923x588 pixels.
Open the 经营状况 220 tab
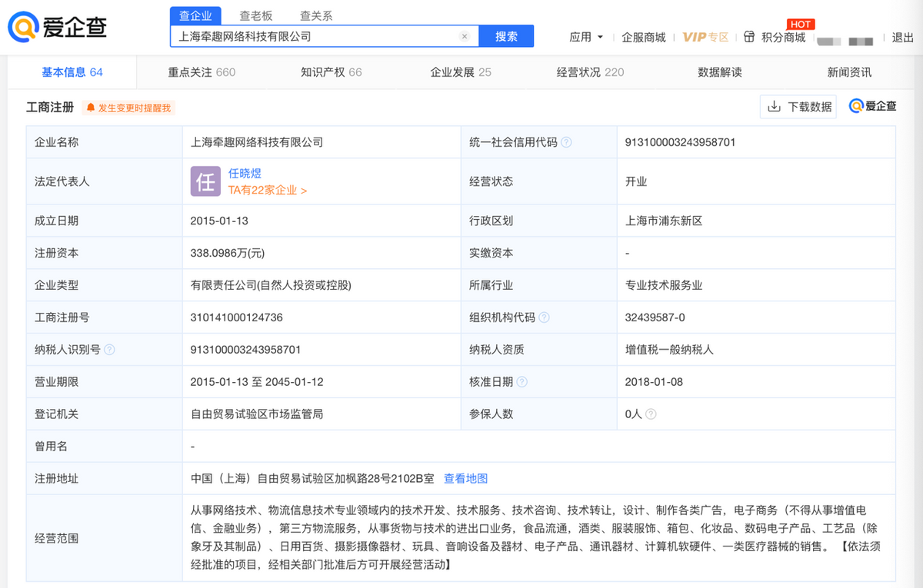588,71
